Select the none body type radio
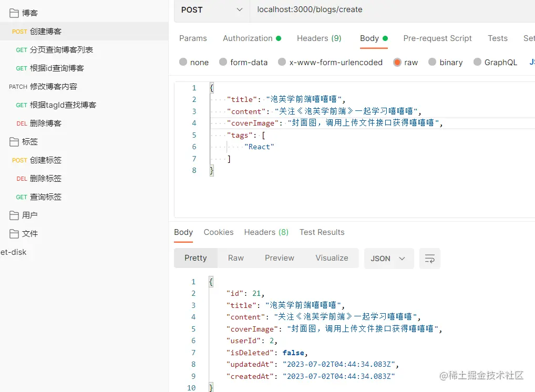This screenshot has width=535, height=392. [x=183, y=62]
